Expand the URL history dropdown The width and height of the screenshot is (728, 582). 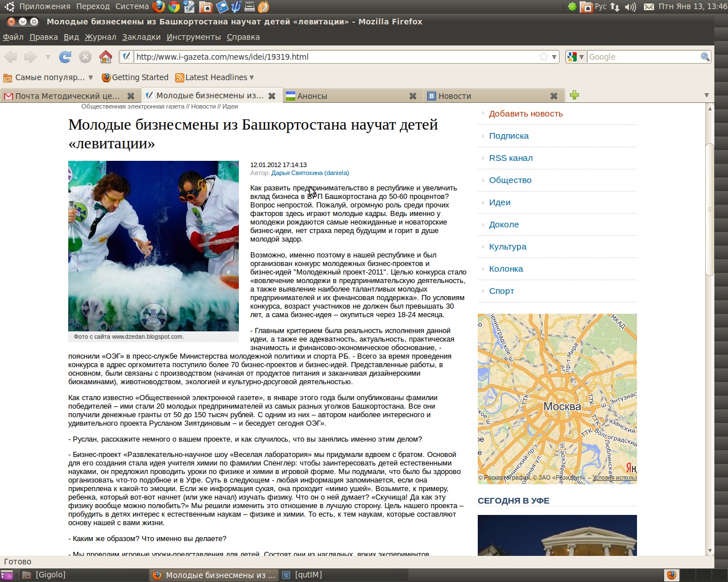point(555,57)
